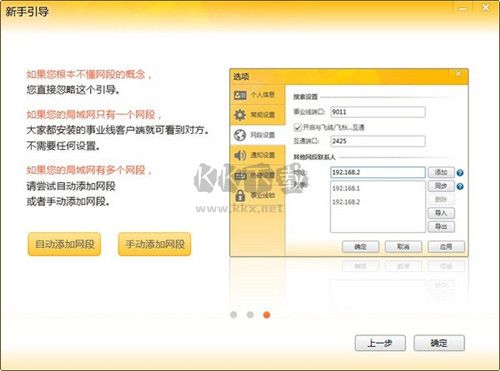Click the 手动添加网段 button

pos(155,244)
